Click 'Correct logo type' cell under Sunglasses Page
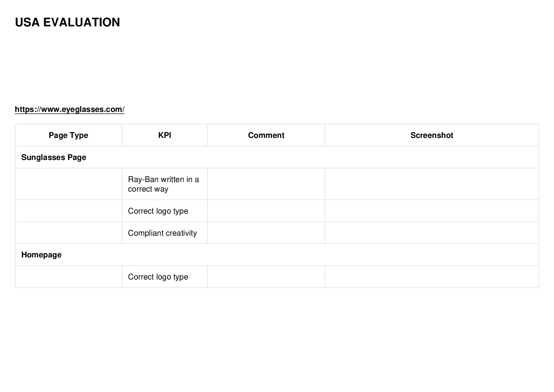The height and width of the screenshot is (392, 554). 165,211
